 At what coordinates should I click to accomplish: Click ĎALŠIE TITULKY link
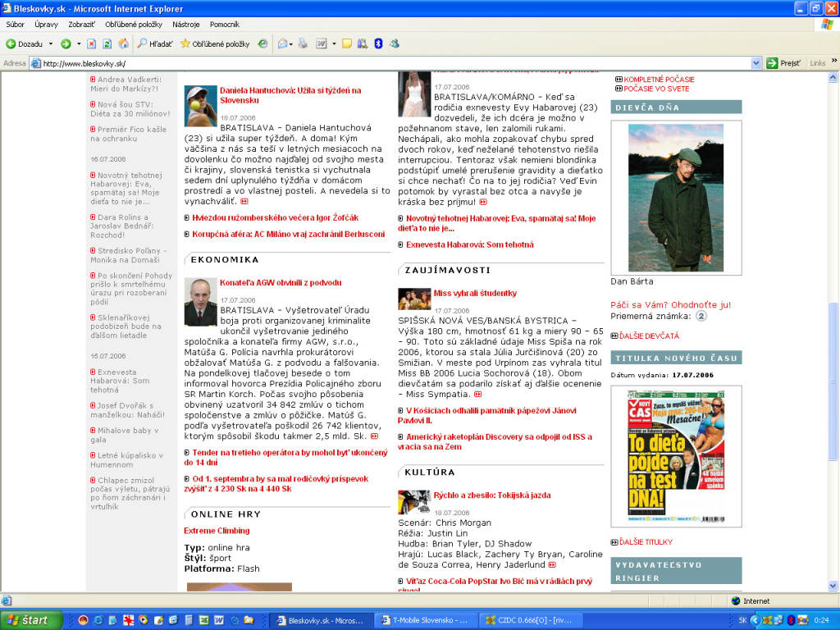[646, 542]
